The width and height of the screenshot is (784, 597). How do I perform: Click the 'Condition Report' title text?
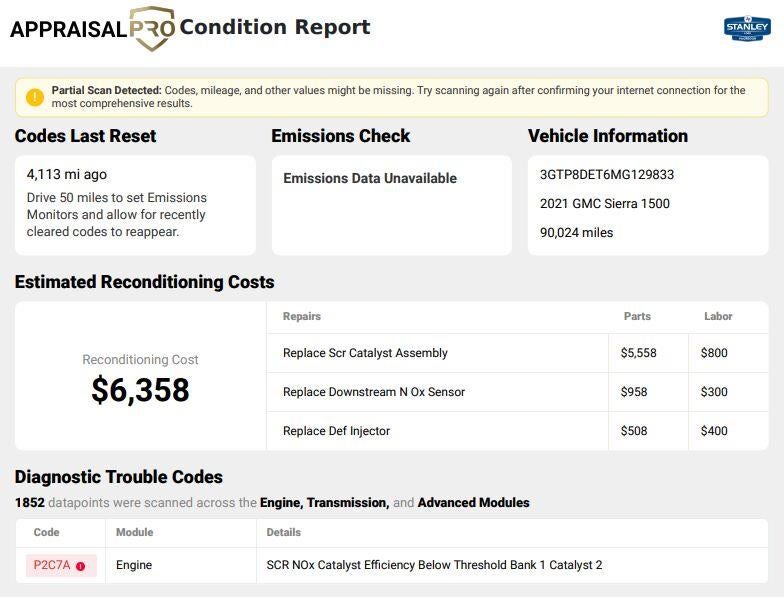(x=275, y=27)
